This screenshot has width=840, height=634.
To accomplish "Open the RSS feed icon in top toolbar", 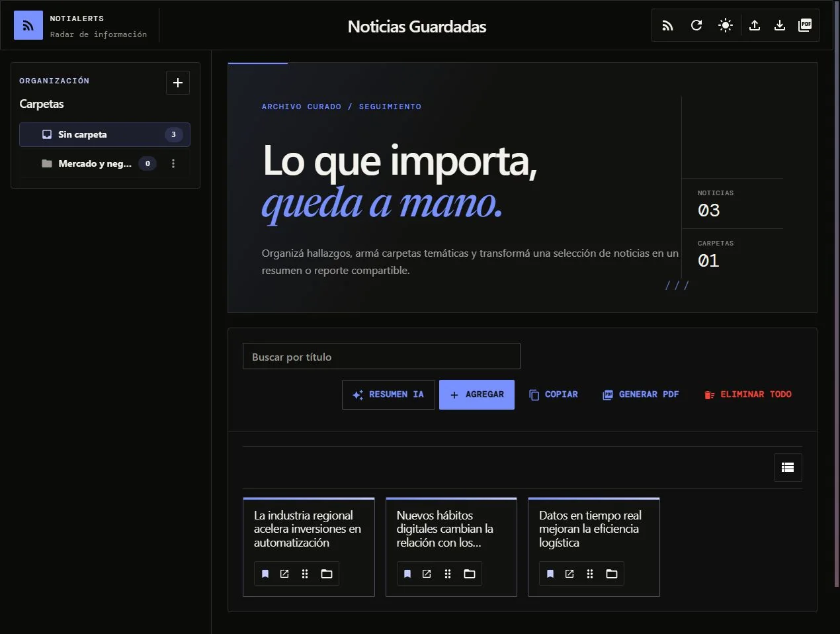I will point(667,25).
